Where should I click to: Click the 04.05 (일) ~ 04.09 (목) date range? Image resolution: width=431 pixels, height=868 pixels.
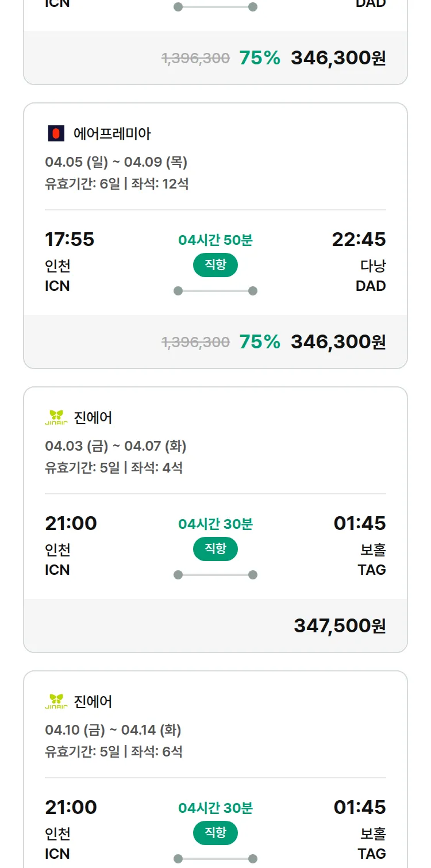click(116, 162)
